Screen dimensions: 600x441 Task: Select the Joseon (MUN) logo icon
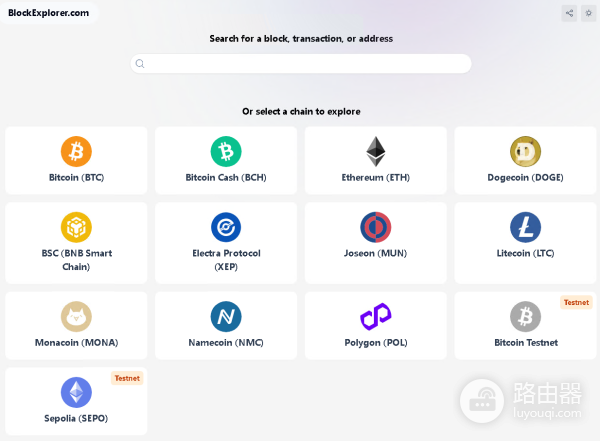point(376,227)
